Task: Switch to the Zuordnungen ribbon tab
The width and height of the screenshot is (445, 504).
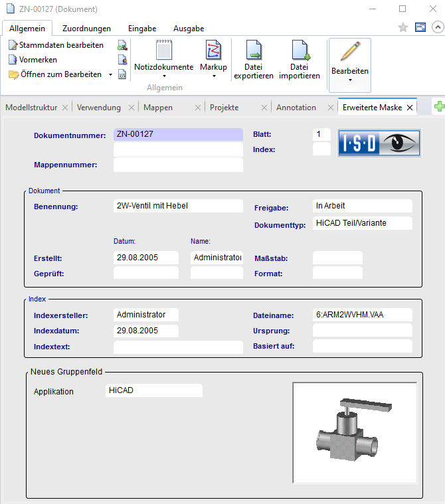Action: (86, 29)
